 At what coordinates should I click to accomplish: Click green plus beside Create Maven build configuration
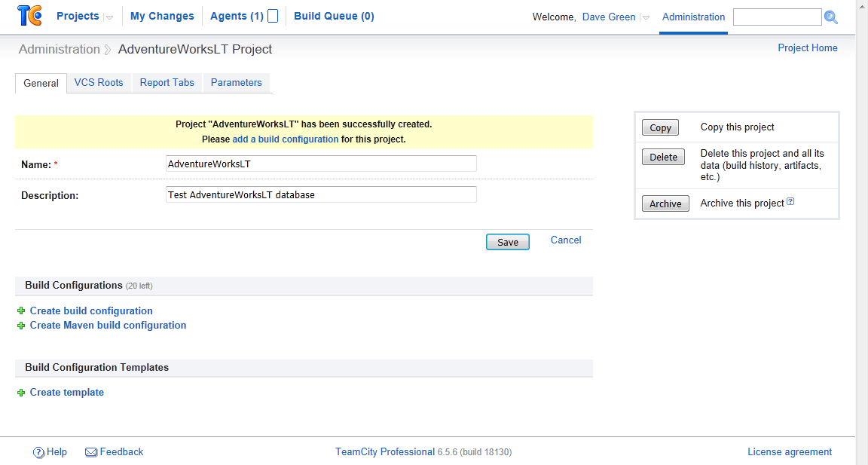click(x=21, y=326)
